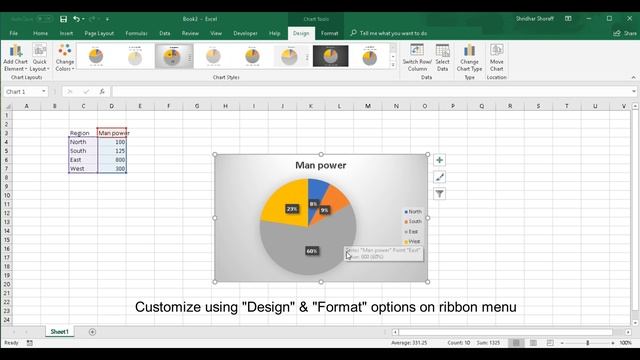
Task: Click Insert Function fx icon
Action: [x=102, y=91]
